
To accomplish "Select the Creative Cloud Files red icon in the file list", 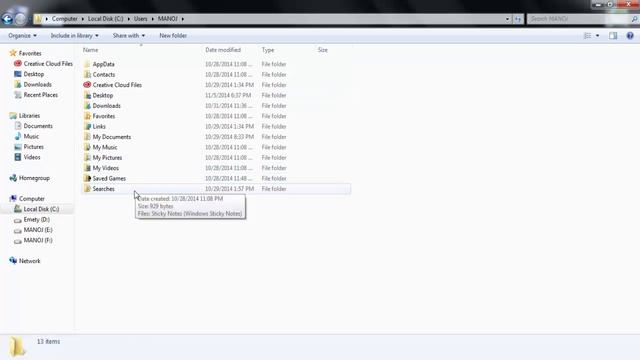I will pos(87,85).
